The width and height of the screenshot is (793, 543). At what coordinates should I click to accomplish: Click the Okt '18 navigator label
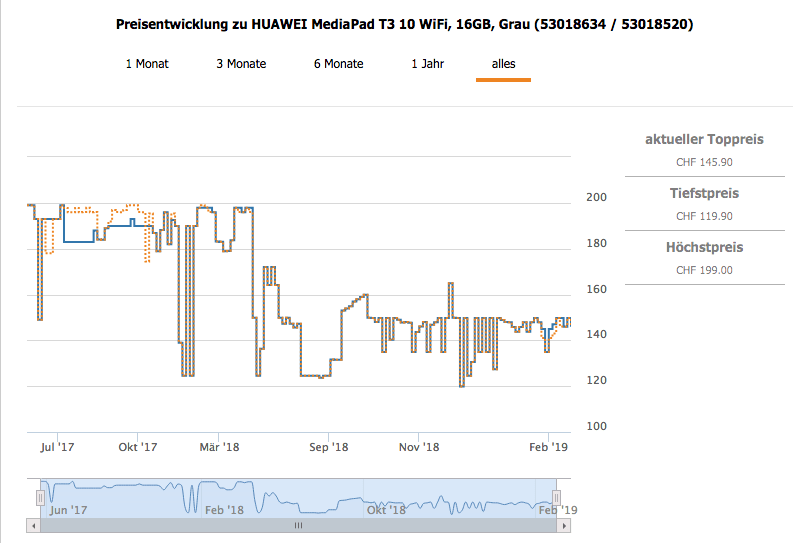tap(386, 510)
